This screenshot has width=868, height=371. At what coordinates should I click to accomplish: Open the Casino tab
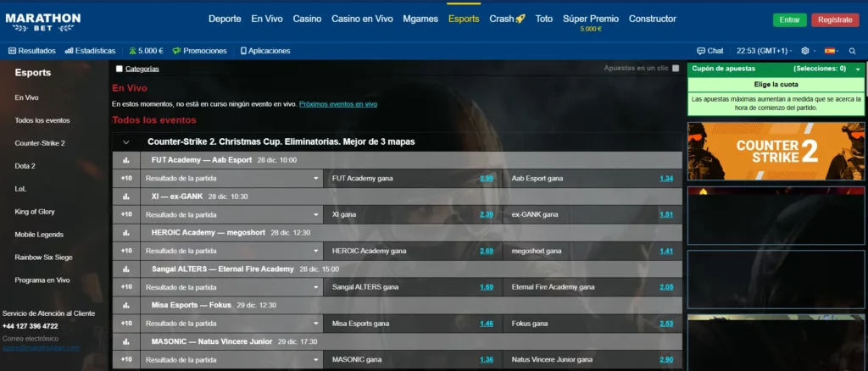point(307,19)
